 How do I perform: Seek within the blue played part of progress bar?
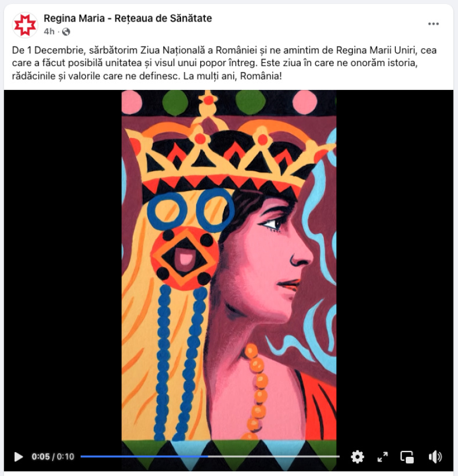click(144, 456)
